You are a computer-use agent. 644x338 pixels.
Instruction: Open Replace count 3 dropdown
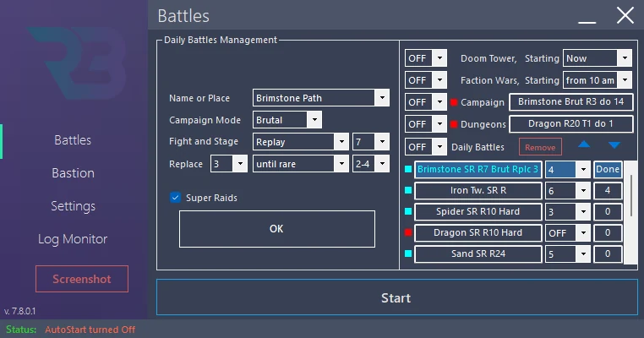[229, 164]
